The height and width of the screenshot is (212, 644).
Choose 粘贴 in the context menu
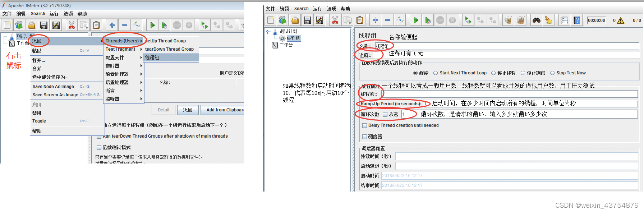[x=67, y=51]
